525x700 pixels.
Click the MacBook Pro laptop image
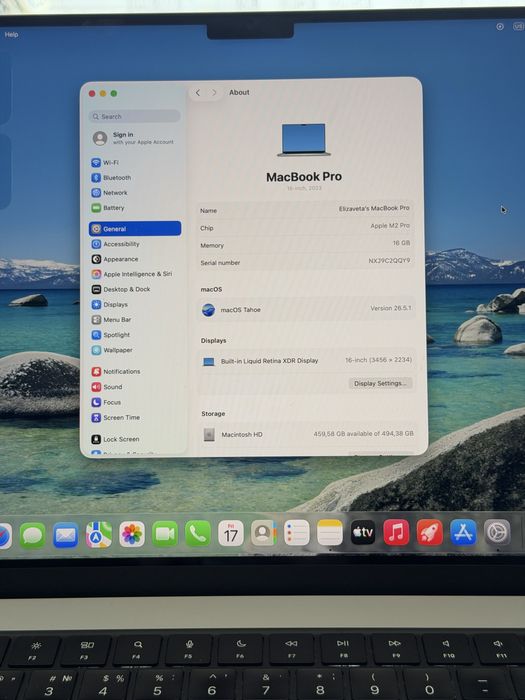(304, 140)
